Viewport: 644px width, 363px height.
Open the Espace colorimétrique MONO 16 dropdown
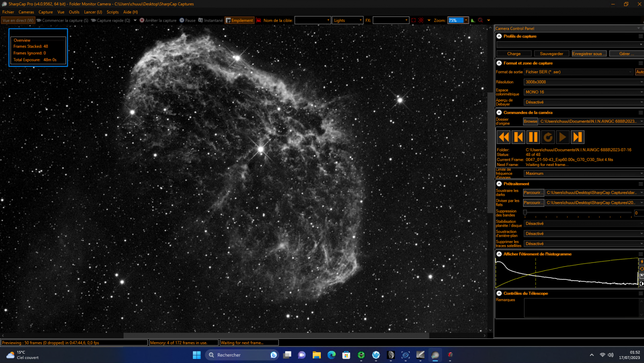[583, 92]
